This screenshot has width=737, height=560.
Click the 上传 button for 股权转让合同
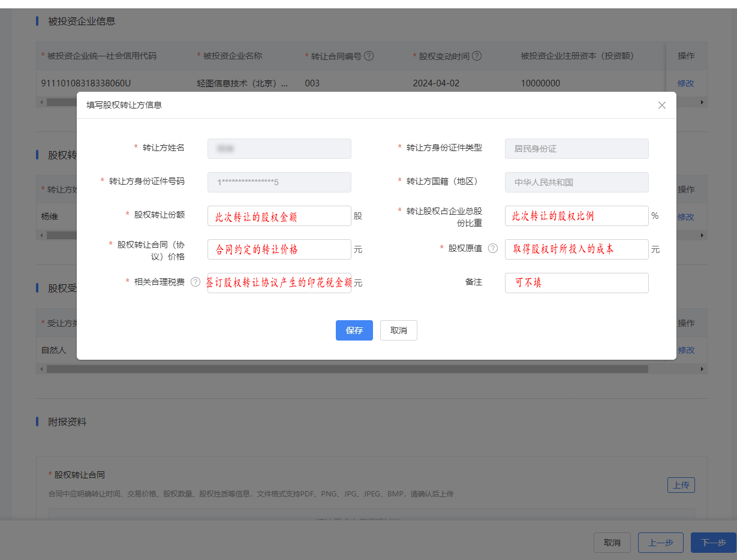tap(681, 485)
